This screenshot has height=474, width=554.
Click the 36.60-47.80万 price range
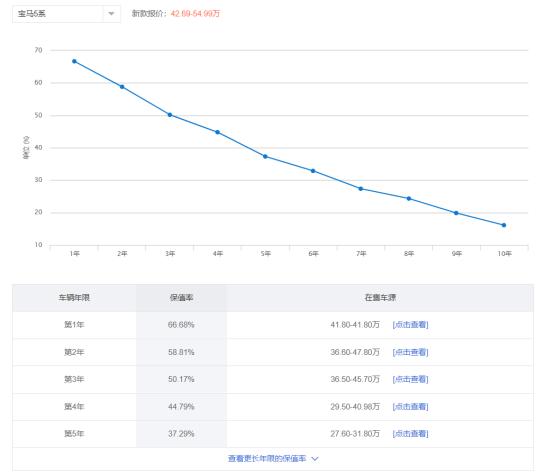pyautogui.click(x=355, y=352)
